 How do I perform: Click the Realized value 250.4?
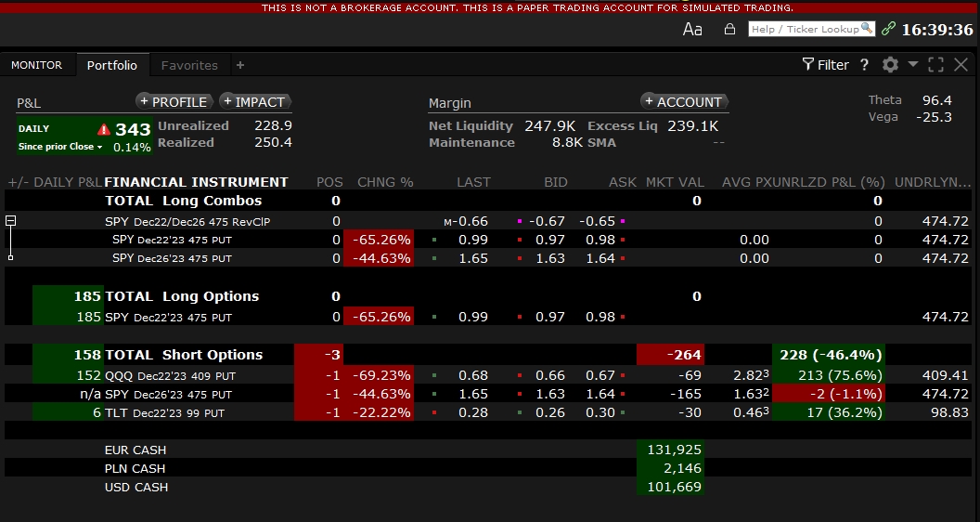click(x=273, y=142)
